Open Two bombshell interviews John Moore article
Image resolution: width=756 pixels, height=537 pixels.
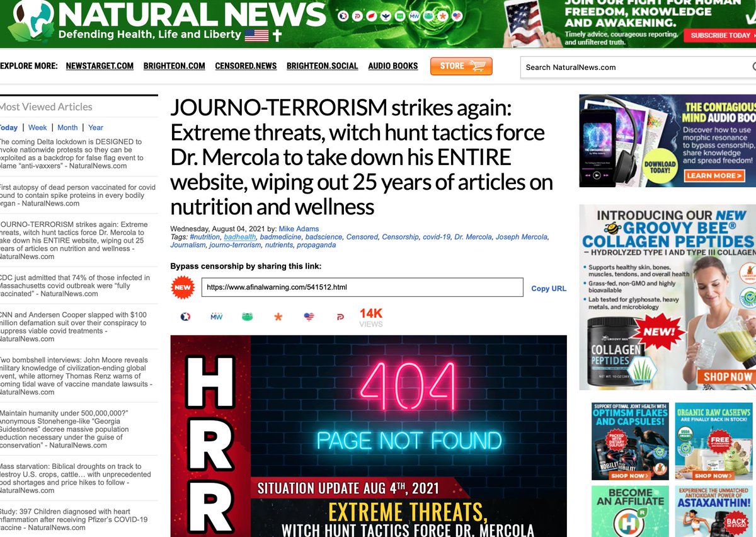pyautogui.click(x=76, y=376)
